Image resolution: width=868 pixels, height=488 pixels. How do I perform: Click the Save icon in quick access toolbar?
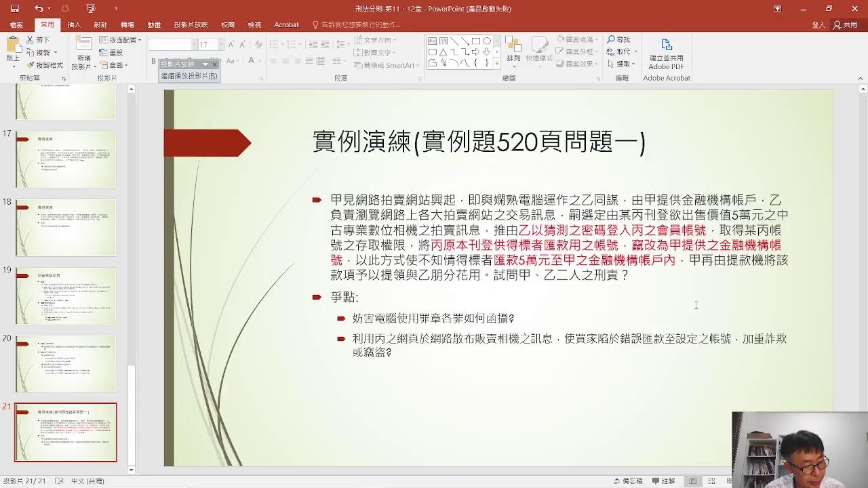(x=15, y=9)
